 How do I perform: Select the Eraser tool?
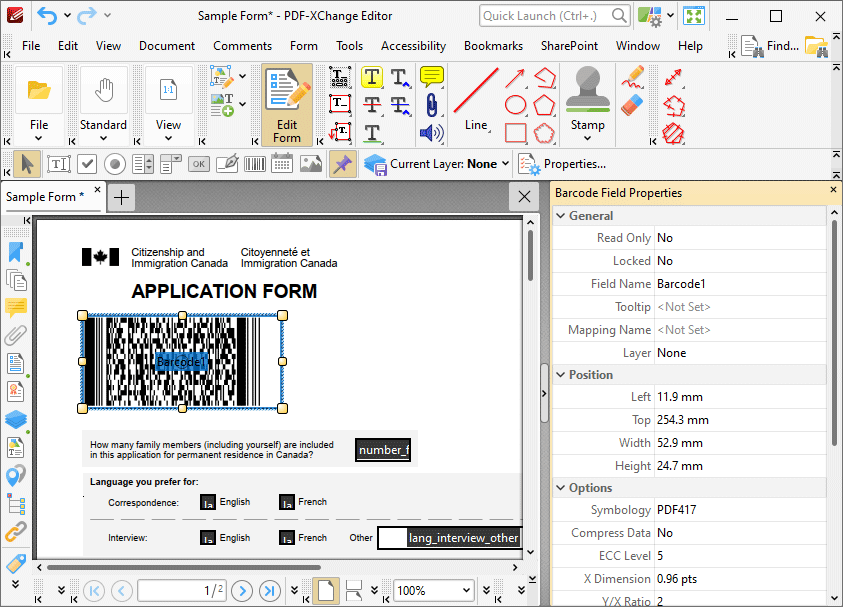pos(633,105)
